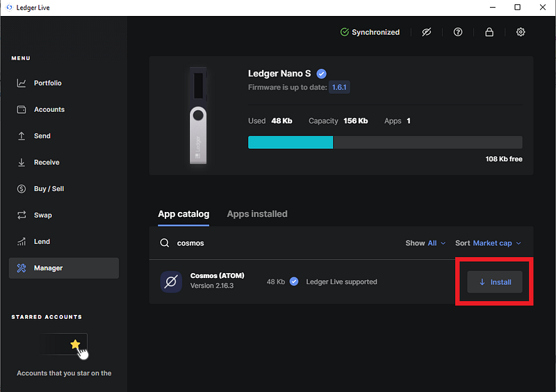Open Portfolio from the sidebar menu
The image size is (556, 392).
[x=64, y=83]
